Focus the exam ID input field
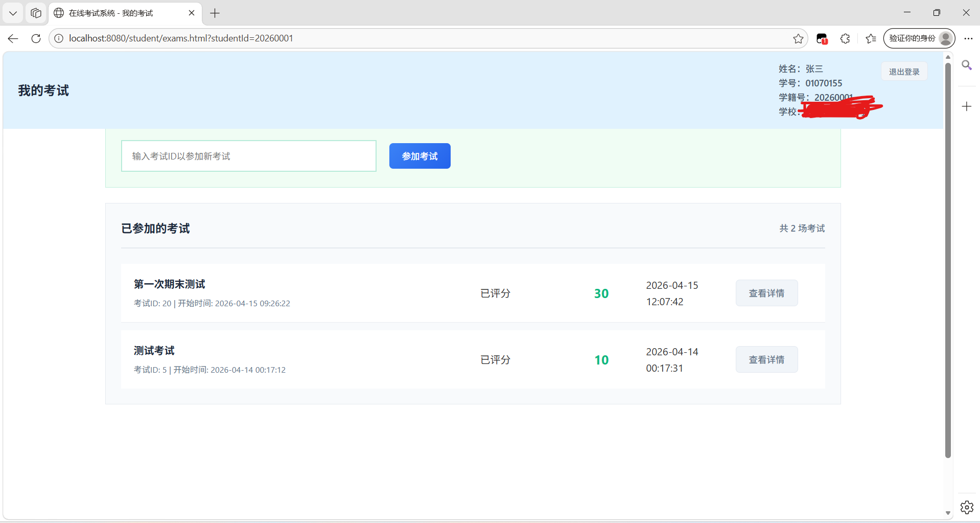980x523 pixels. click(248, 156)
